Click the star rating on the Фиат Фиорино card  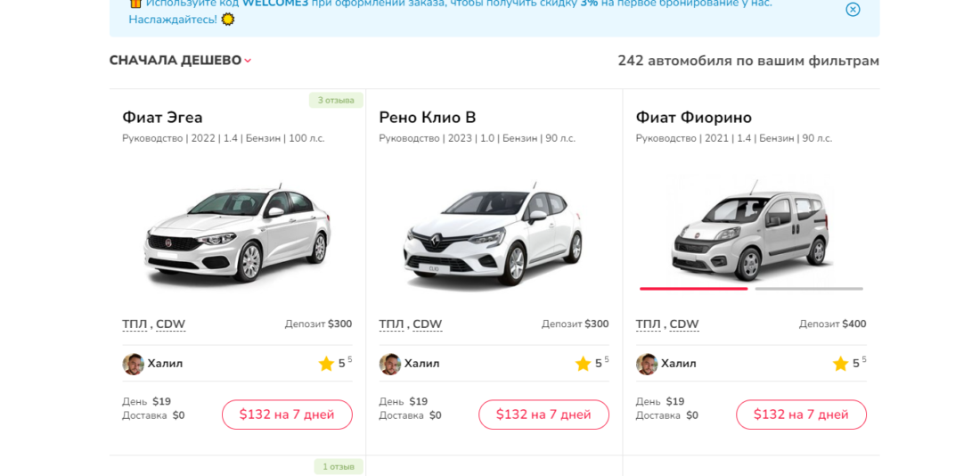pyautogui.click(x=849, y=364)
